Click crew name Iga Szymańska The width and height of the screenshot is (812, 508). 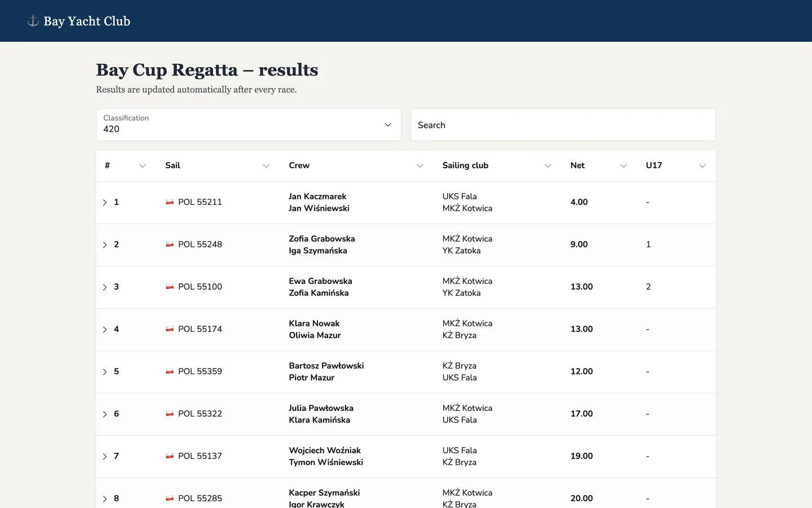click(318, 251)
